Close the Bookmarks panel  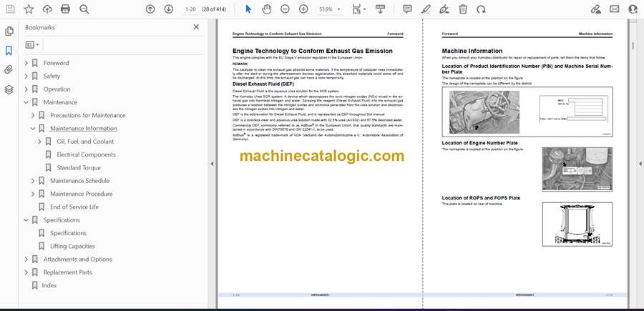(x=196, y=27)
